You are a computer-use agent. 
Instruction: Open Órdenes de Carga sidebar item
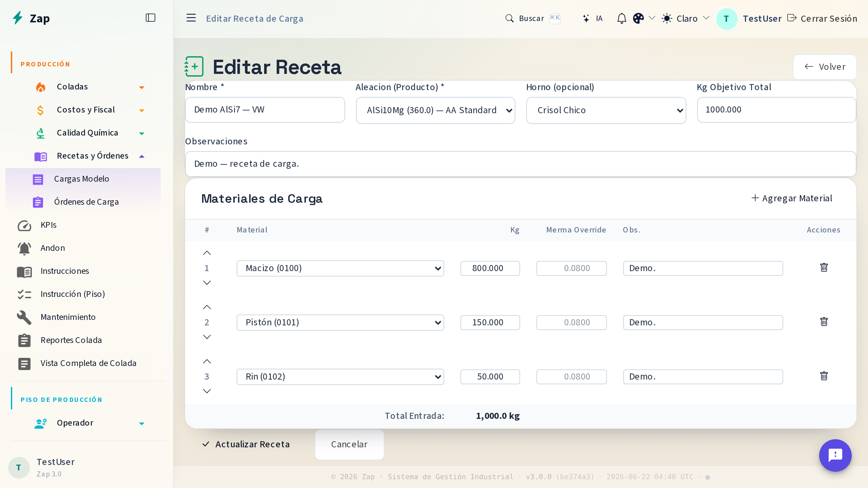tap(83, 202)
